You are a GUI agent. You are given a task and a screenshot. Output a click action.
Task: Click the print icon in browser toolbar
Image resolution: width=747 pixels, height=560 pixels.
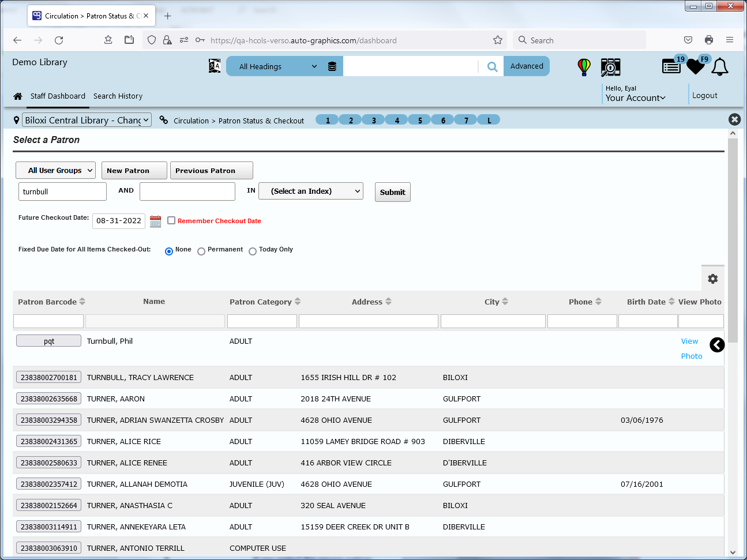709,40
